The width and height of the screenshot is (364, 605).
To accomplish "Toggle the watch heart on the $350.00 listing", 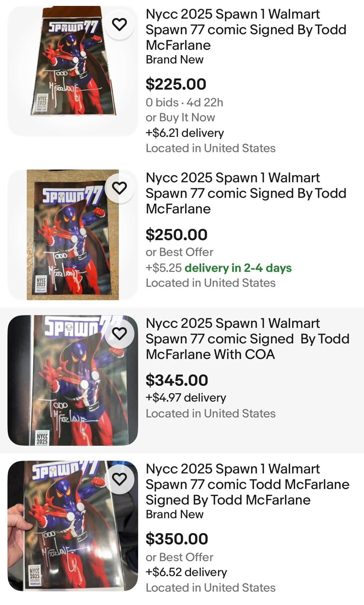I will (x=119, y=479).
